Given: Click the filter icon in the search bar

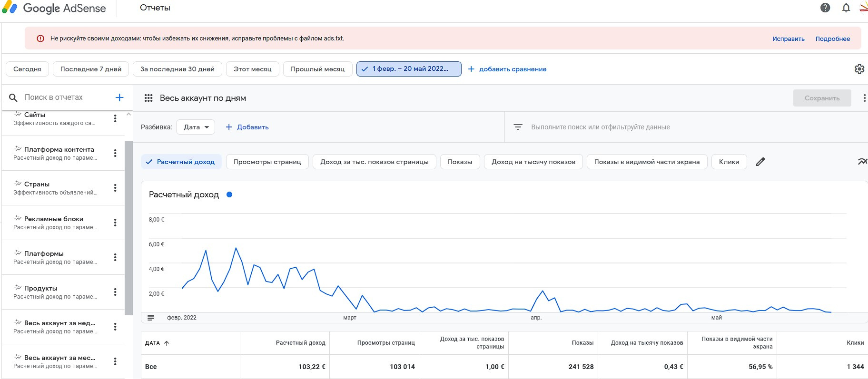Looking at the screenshot, I should click(x=518, y=127).
